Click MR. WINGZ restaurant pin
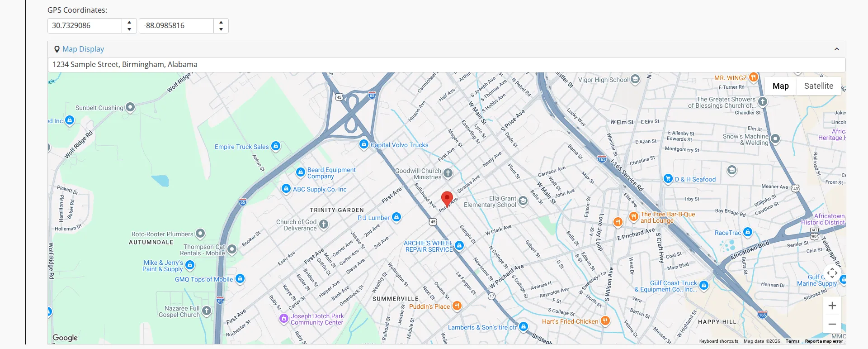The width and height of the screenshot is (868, 349). 754,77
